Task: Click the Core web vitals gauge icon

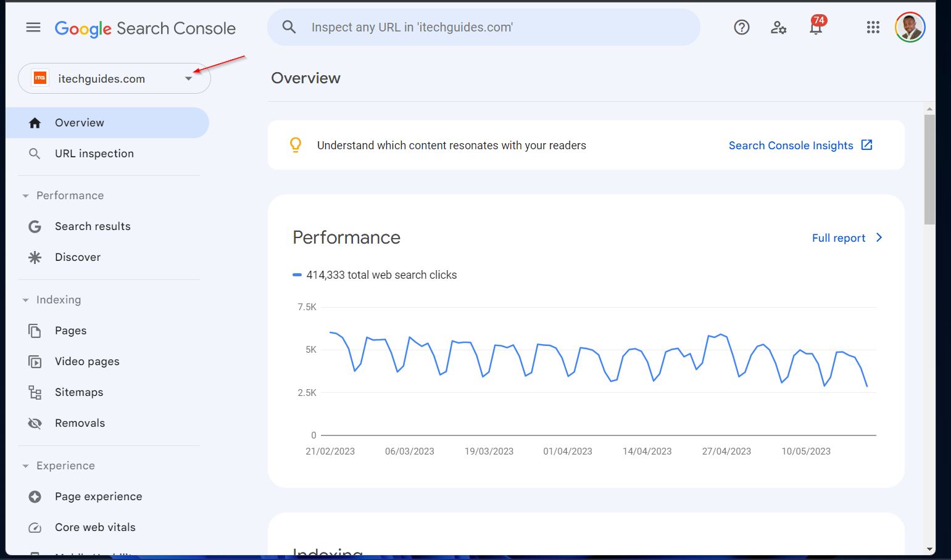Action: (x=35, y=527)
